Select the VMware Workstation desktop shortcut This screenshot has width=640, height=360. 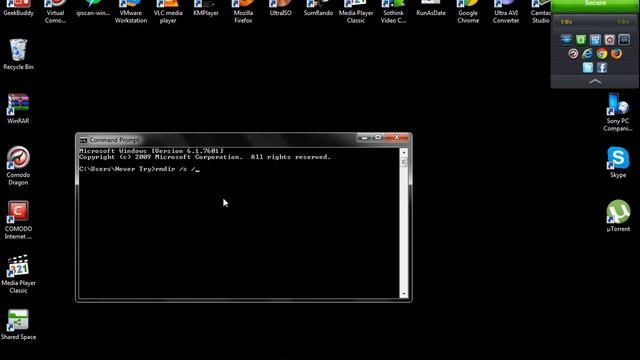tap(131, 11)
